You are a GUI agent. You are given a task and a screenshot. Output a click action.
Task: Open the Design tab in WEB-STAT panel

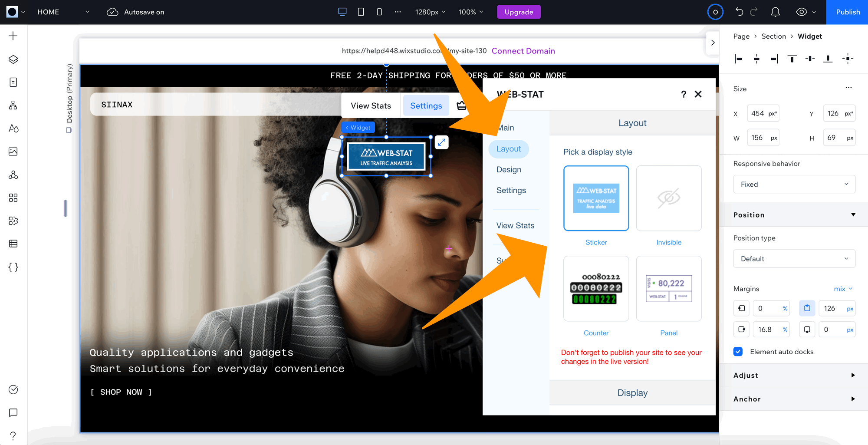click(509, 170)
